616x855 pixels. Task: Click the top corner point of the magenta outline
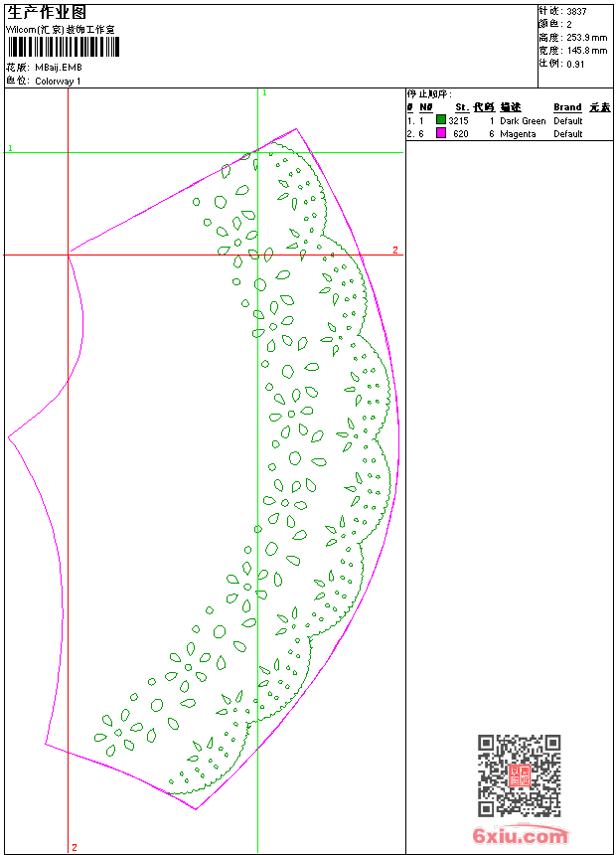pyautogui.click(x=296, y=129)
